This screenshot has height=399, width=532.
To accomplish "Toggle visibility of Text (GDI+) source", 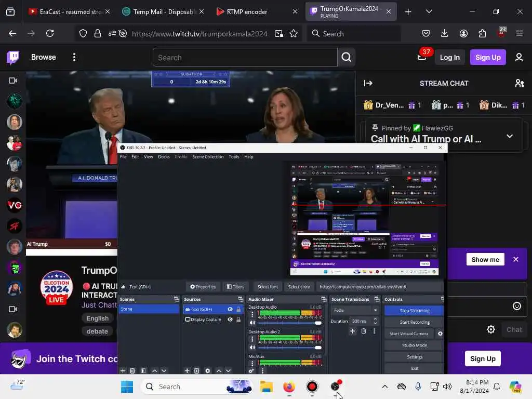I will point(230,310).
